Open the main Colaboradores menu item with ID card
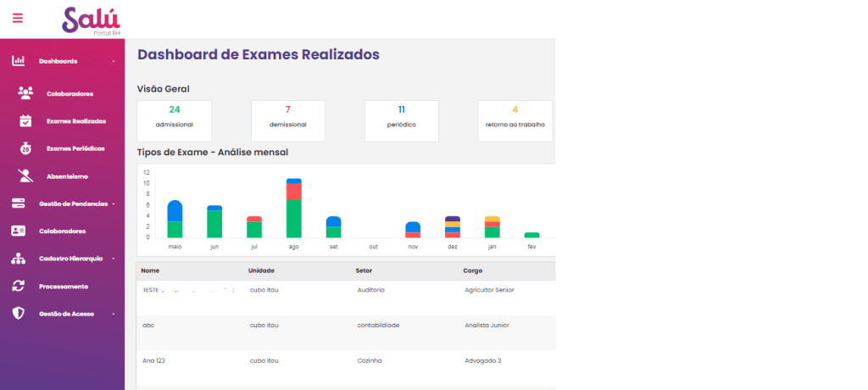Screen dimensions: 868x390 (61, 231)
